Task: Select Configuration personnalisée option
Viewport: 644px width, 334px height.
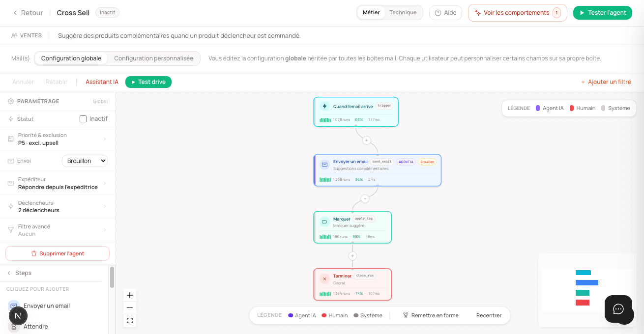Action: tap(154, 58)
